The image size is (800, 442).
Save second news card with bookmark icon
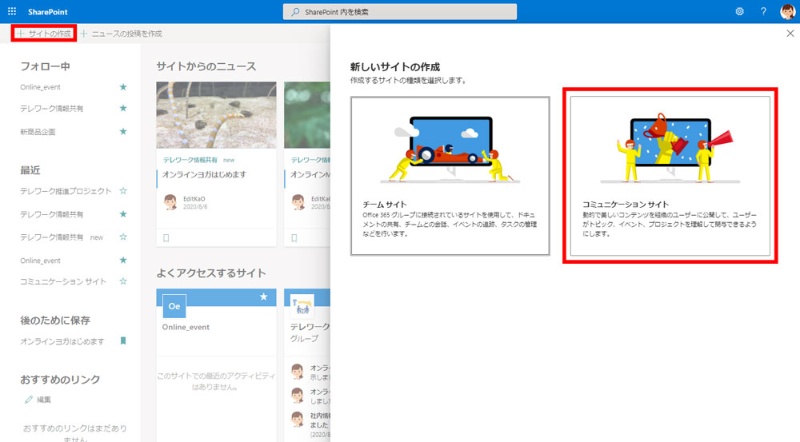[x=294, y=238]
